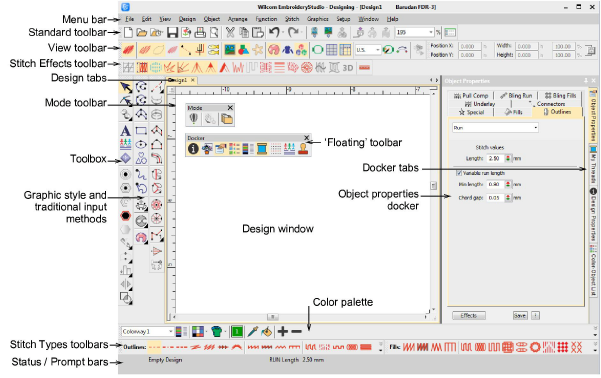Open the Graphics menu
This screenshot has width=601, height=378.
click(x=318, y=19)
